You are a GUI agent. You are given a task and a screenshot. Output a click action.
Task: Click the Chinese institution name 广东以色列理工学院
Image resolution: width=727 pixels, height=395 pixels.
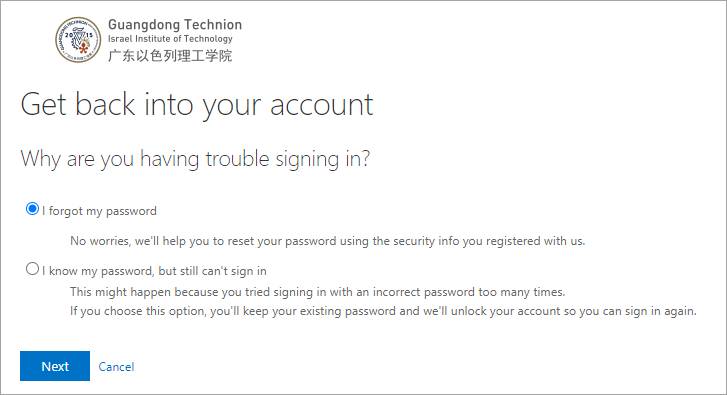(170, 56)
